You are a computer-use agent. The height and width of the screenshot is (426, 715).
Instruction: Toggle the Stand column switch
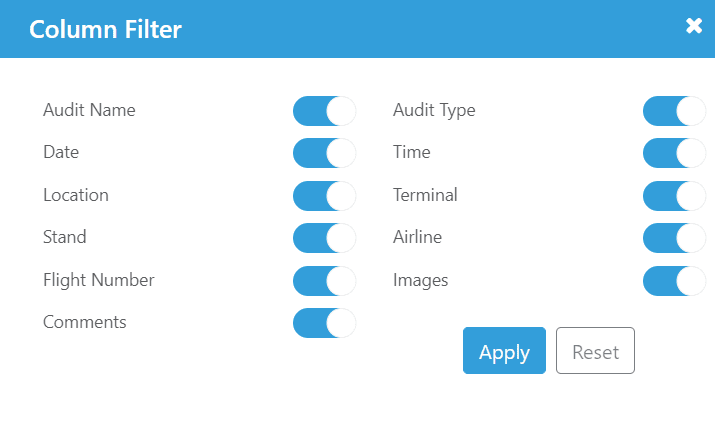tap(324, 238)
